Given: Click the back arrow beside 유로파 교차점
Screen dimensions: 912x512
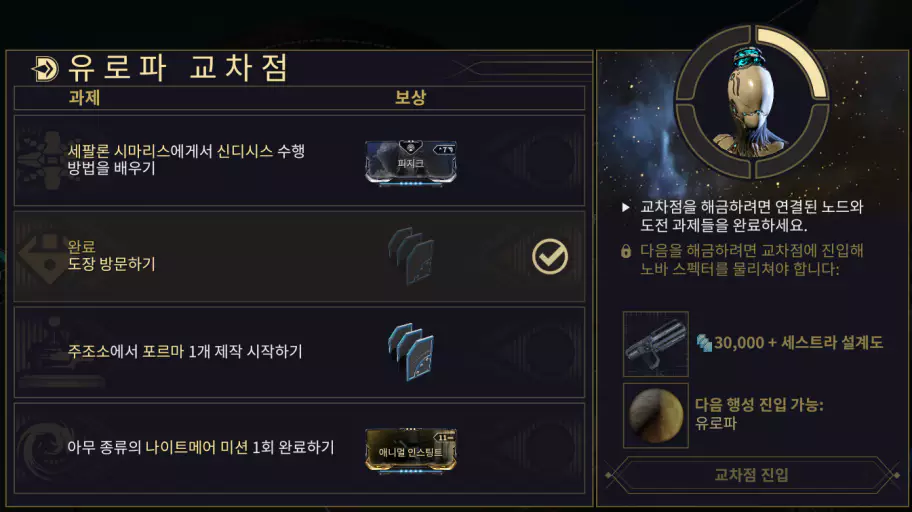Looking at the screenshot, I should [45, 69].
